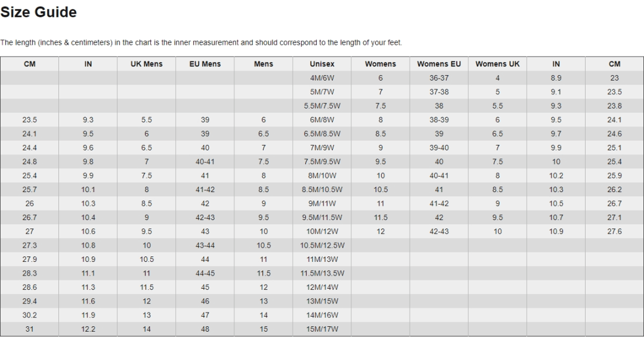This screenshot has width=644, height=337.
Task: Select unisex size 8M/10W
Action: (322, 176)
